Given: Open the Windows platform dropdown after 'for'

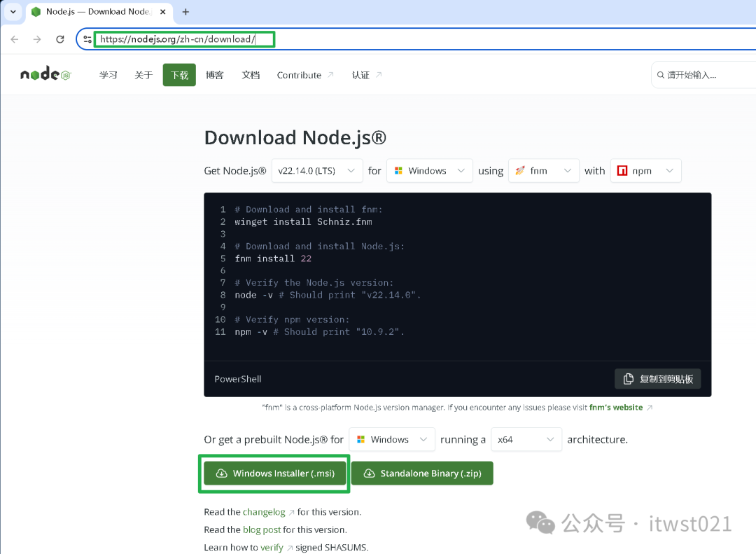Looking at the screenshot, I should (x=430, y=170).
